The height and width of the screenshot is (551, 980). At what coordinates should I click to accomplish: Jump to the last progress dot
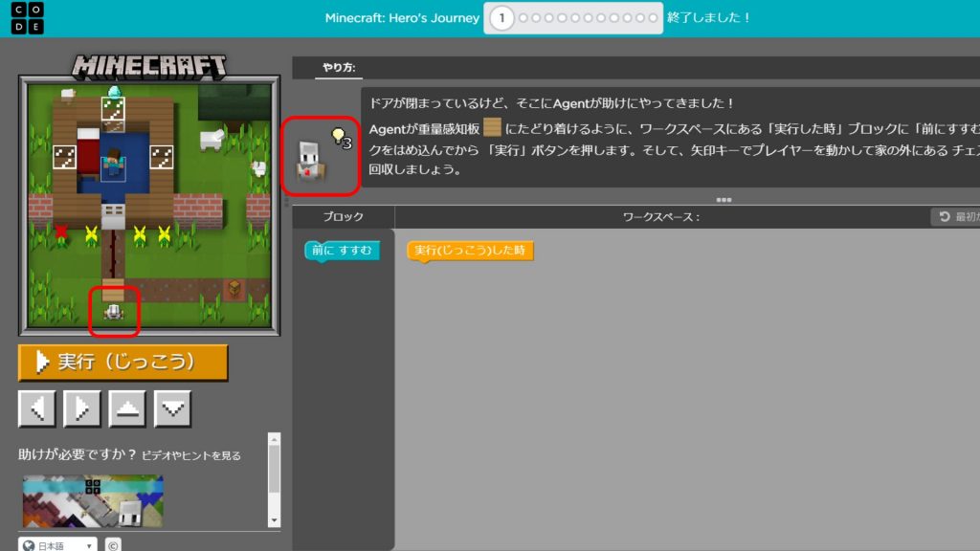[653, 18]
